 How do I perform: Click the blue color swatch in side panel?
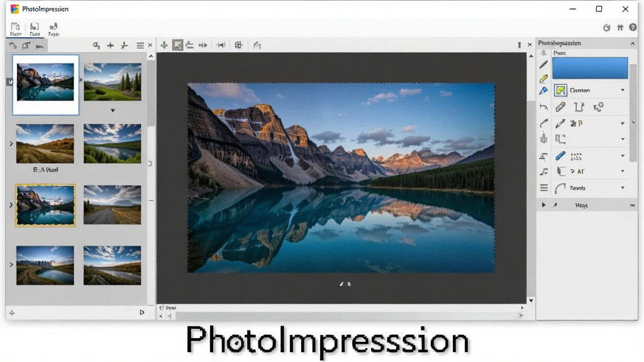tap(590, 68)
